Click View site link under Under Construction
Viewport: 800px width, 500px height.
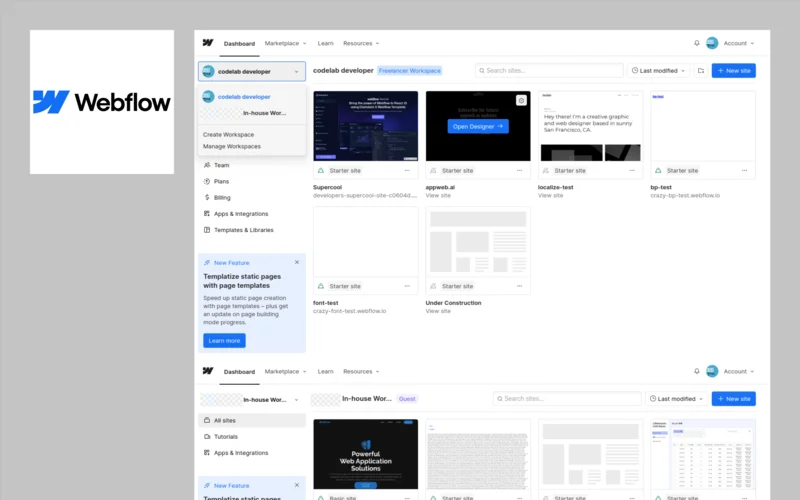438,311
